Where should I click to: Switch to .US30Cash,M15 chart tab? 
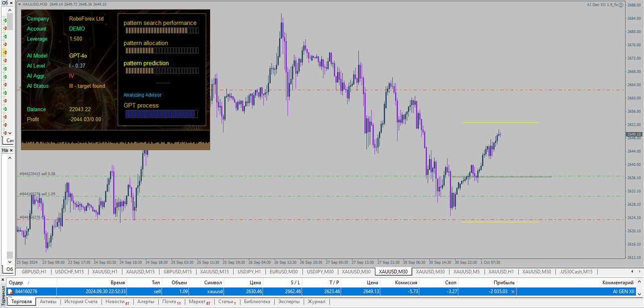(576, 272)
